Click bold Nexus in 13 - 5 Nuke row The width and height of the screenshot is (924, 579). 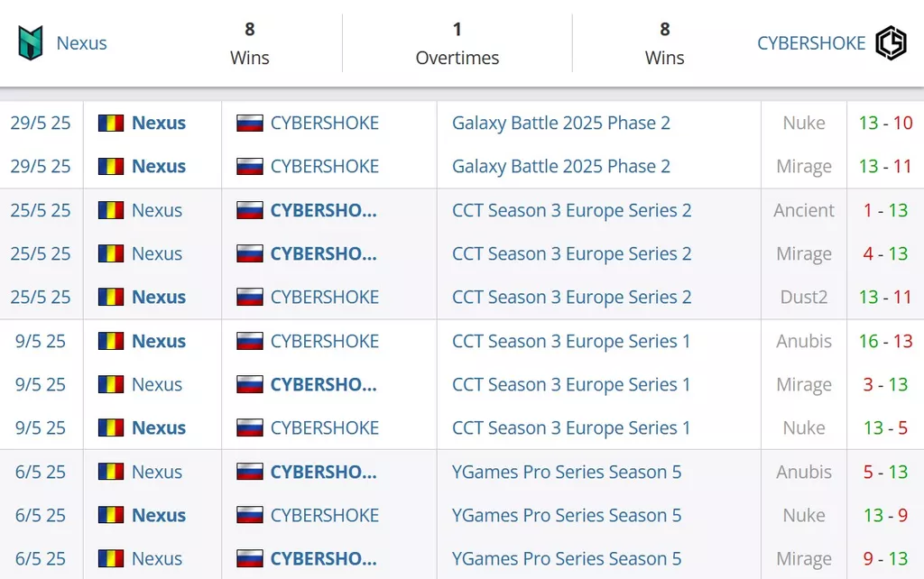[159, 427]
